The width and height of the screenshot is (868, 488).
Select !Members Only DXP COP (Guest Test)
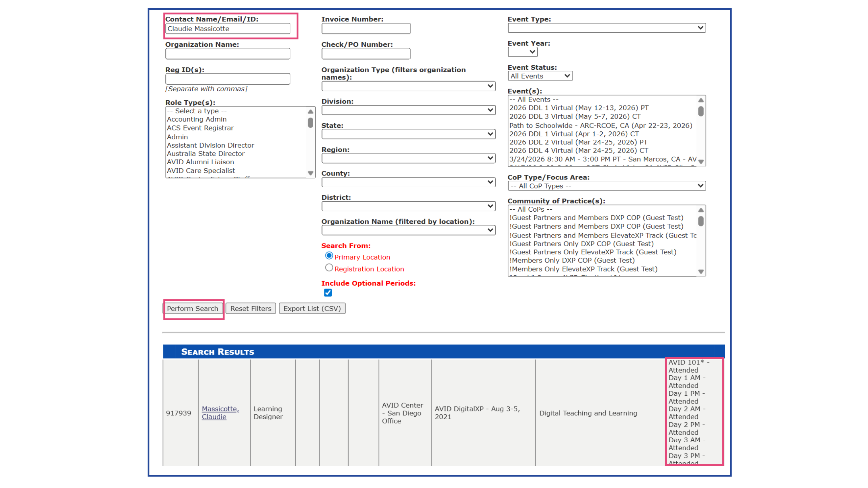572,261
